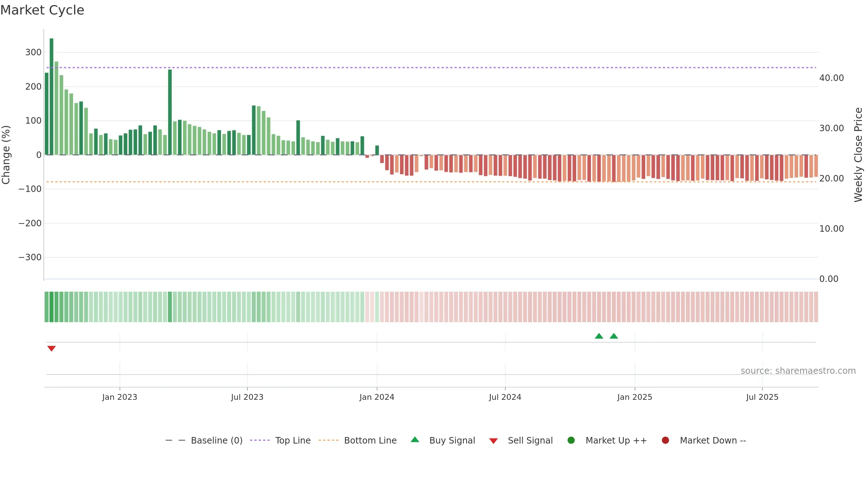Click the dark green 250% spike bar in early 2023
868x488 pixels.
pos(170,112)
